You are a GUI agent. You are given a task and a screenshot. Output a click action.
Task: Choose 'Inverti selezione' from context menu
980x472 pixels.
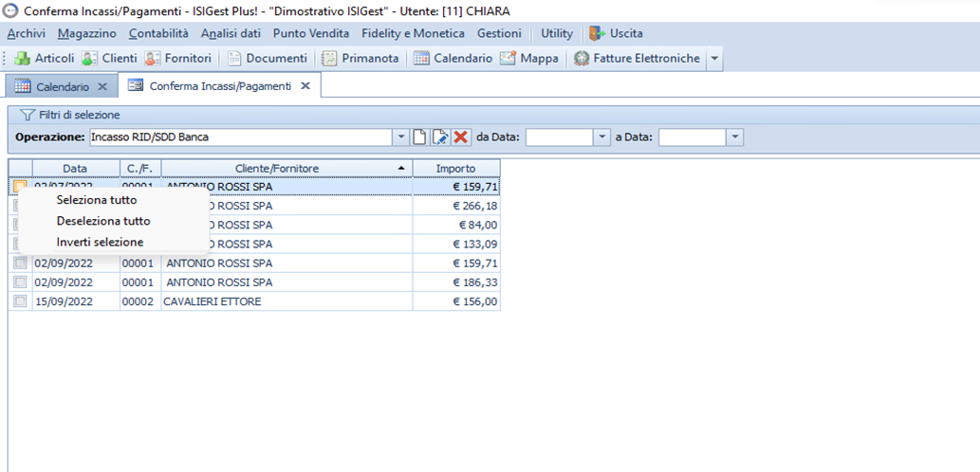(100, 242)
